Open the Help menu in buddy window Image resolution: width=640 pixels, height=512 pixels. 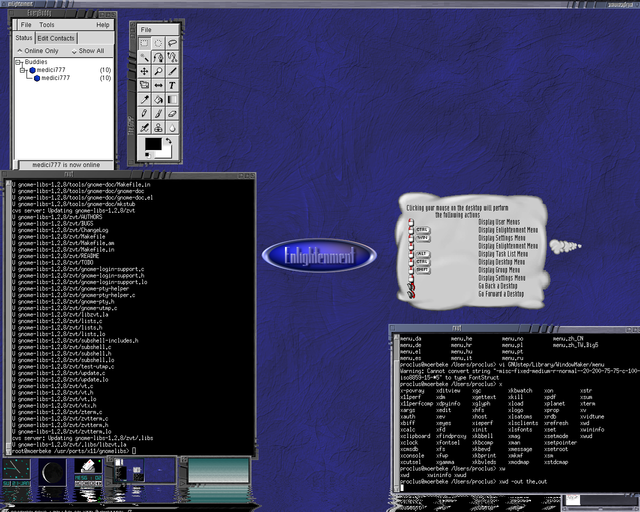(103, 24)
